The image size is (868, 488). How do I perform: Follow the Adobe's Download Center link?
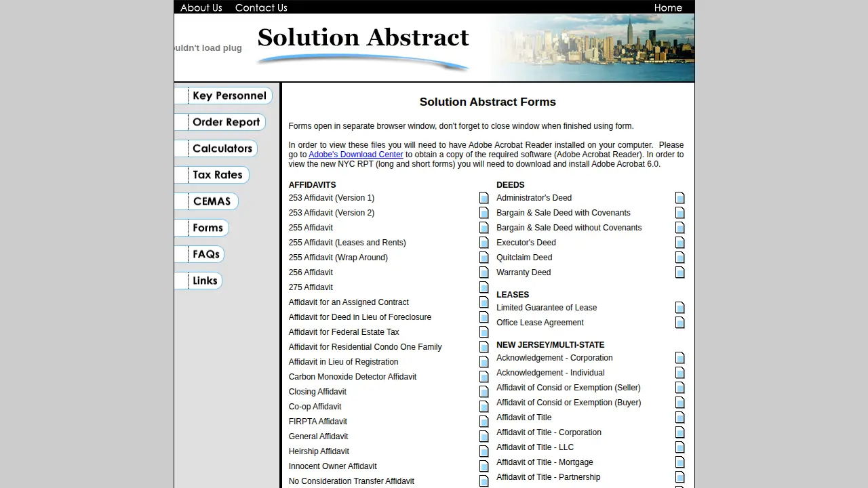coord(356,155)
